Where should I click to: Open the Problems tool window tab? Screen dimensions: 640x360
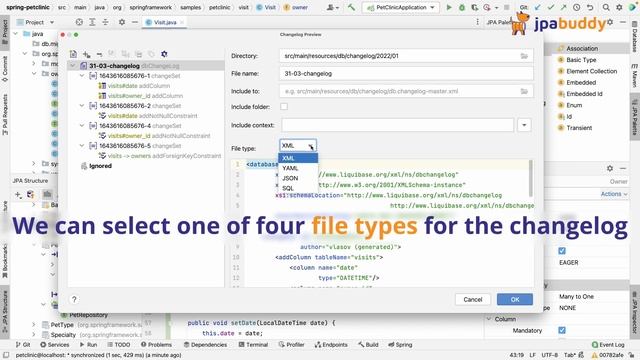click(x=156, y=345)
